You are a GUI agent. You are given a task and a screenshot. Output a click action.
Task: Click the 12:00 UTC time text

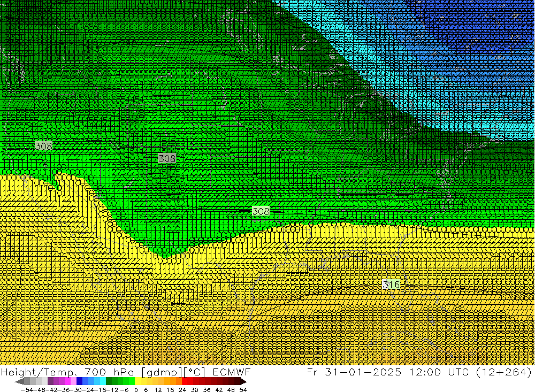coord(440,372)
